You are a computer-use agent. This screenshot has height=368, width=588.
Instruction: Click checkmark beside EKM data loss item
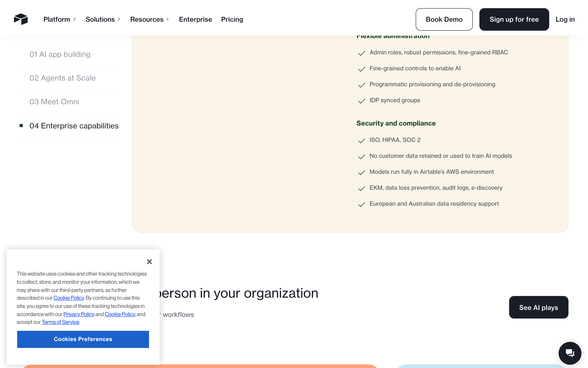[x=361, y=189]
